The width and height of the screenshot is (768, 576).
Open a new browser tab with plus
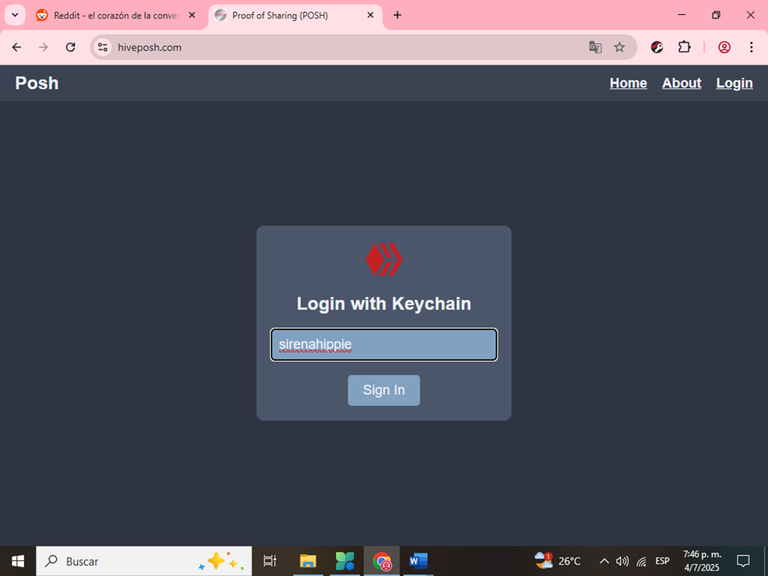coord(397,15)
